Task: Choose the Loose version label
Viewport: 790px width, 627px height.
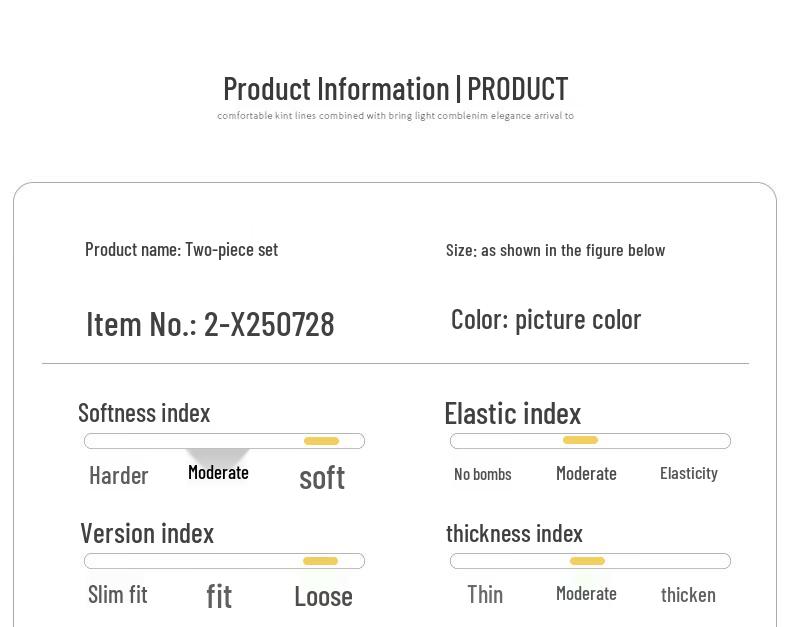Action: [323, 596]
